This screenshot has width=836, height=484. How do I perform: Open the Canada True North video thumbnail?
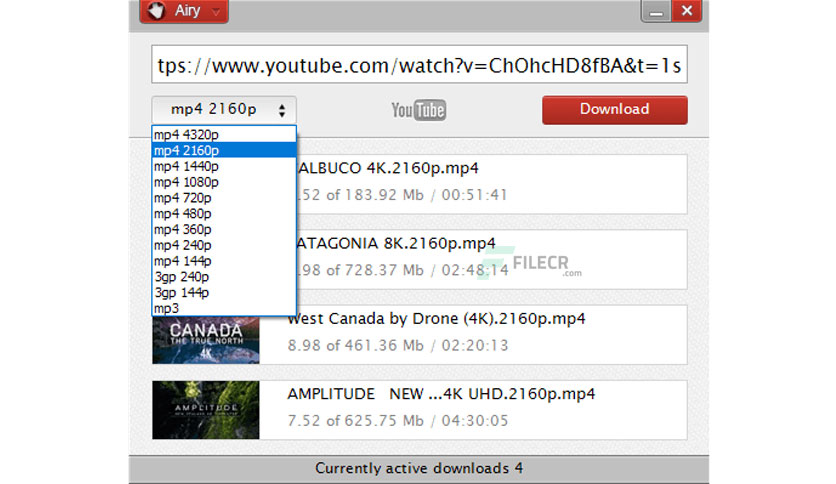[206, 340]
